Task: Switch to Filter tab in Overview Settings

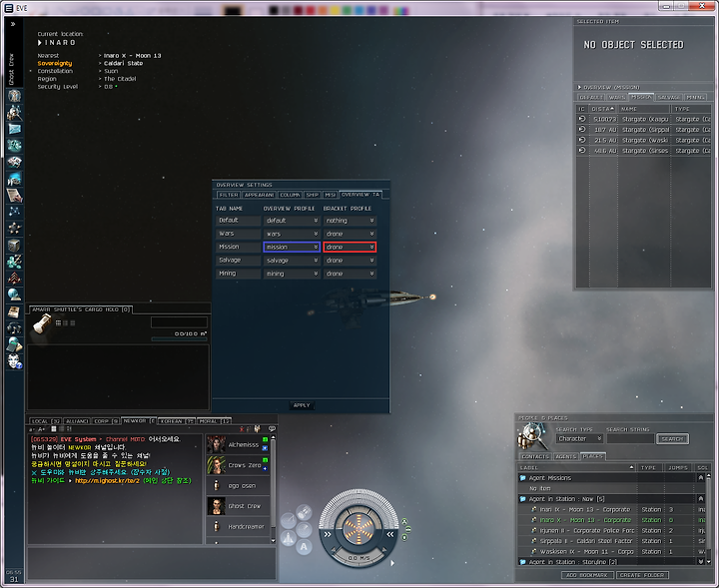Action: (x=229, y=195)
